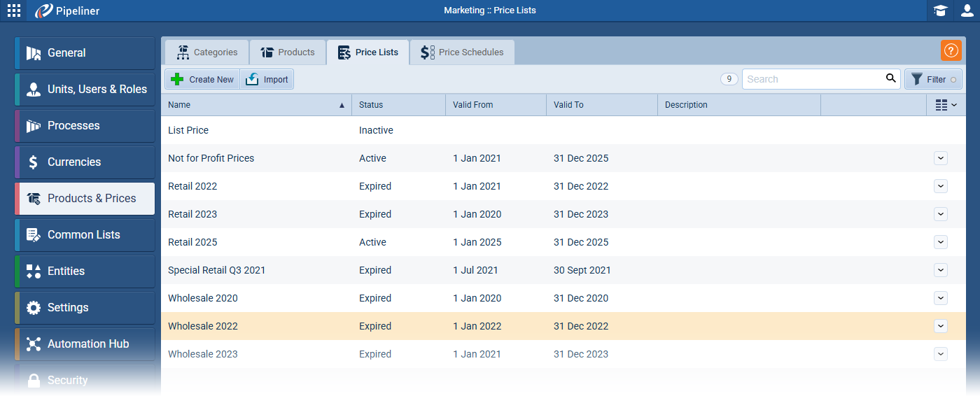Viewport: 980px width, 396px height.
Task: Click the graduation cap learning icon
Action: (x=940, y=10)
